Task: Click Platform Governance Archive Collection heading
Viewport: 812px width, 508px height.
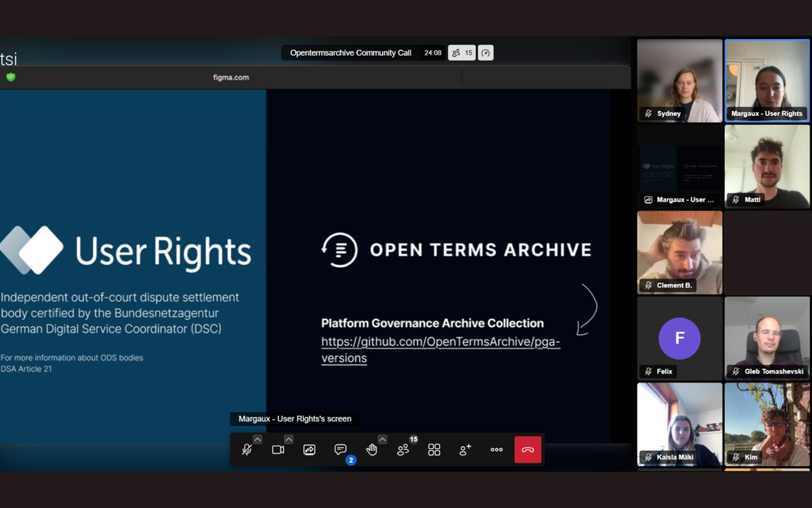Action: (x=432, y=324)
